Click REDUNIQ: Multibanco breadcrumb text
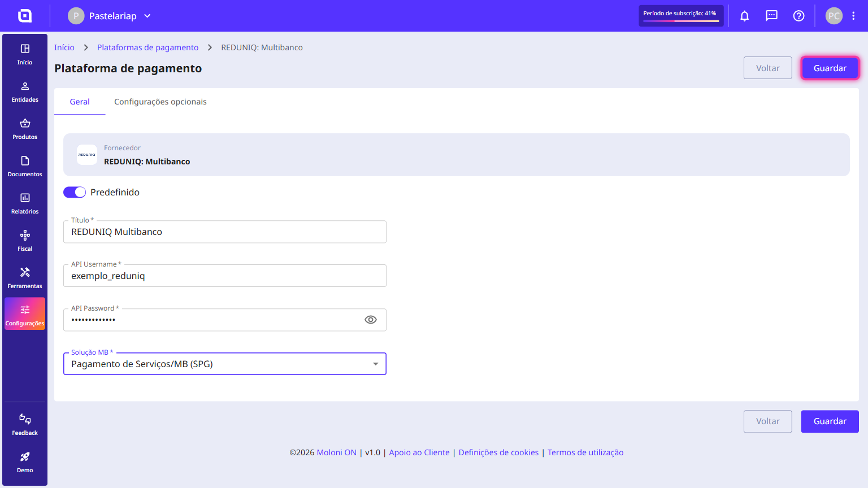868x488 pixels. [x=262, y=47]
